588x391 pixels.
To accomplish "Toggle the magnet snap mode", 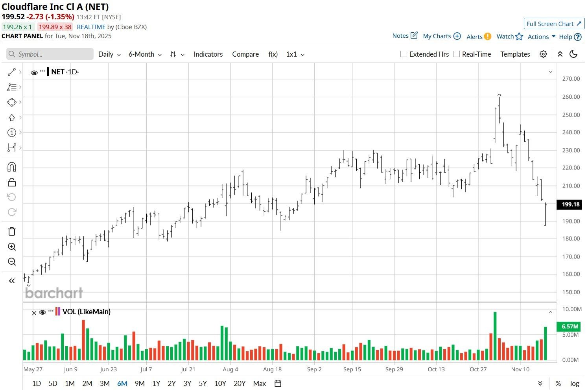I will click(x=12, y=167).
